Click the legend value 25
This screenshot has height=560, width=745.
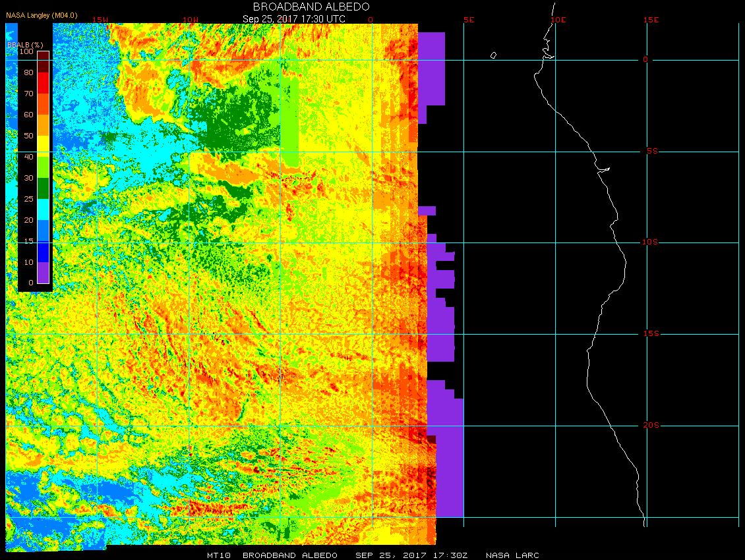[28, 199]
